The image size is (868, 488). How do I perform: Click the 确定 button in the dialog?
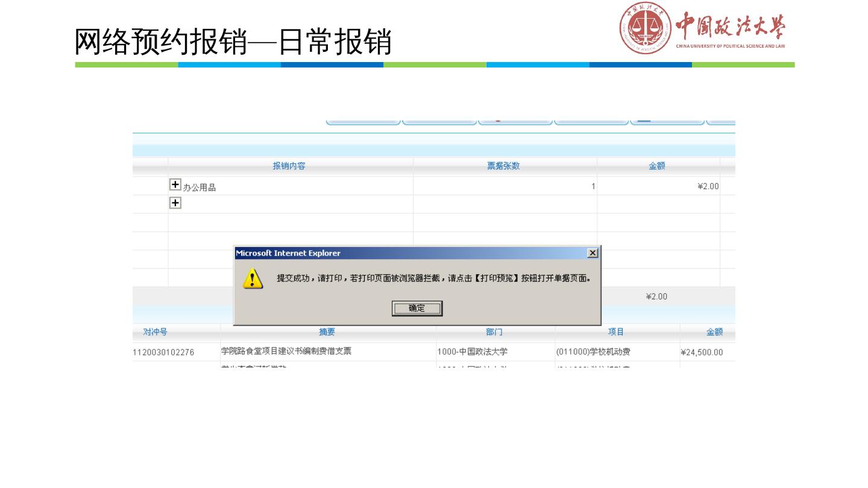point(417,308)
